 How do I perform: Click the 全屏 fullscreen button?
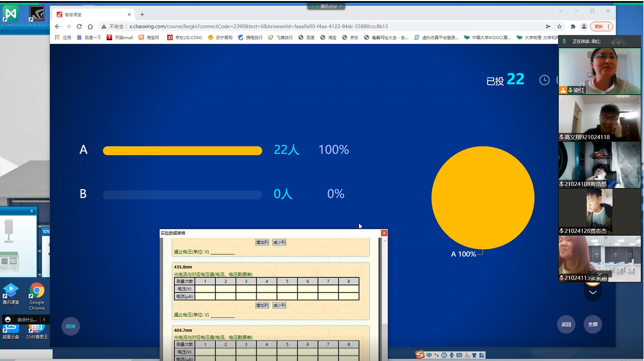click(x=593, y=324)
